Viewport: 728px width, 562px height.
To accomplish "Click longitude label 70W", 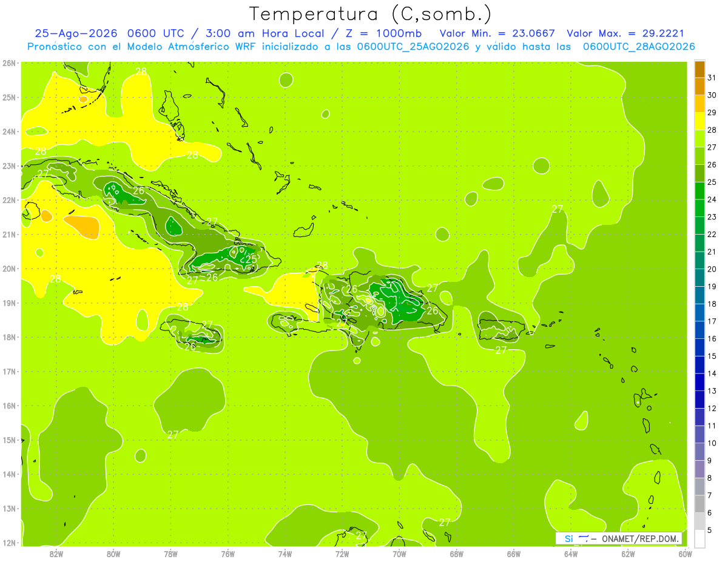I will click(399, 554).
